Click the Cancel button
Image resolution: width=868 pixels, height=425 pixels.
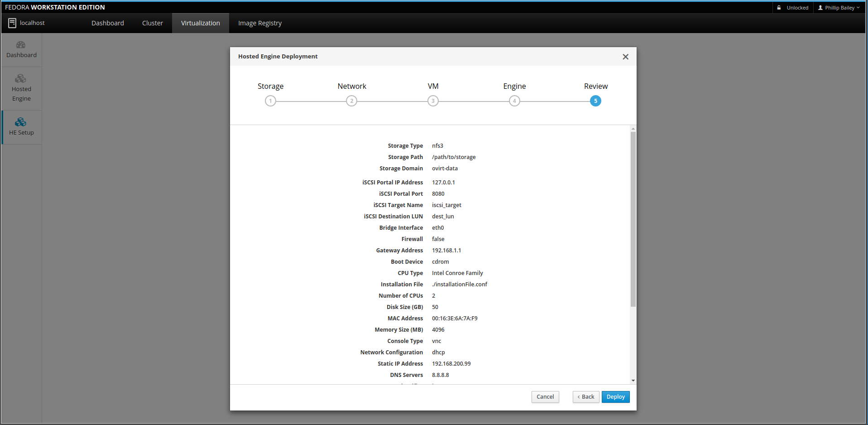pos(545,397)
